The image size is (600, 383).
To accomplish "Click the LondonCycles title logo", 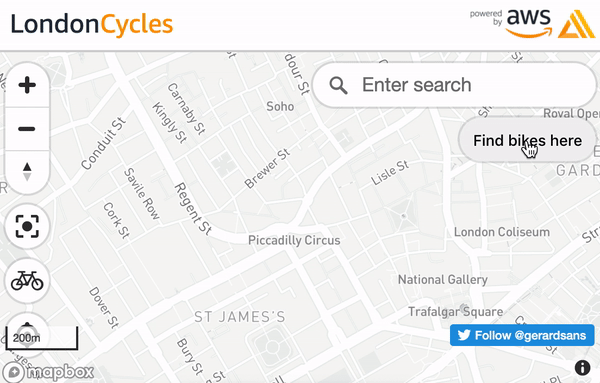I will pyautogui.click(x=92, y=24).
